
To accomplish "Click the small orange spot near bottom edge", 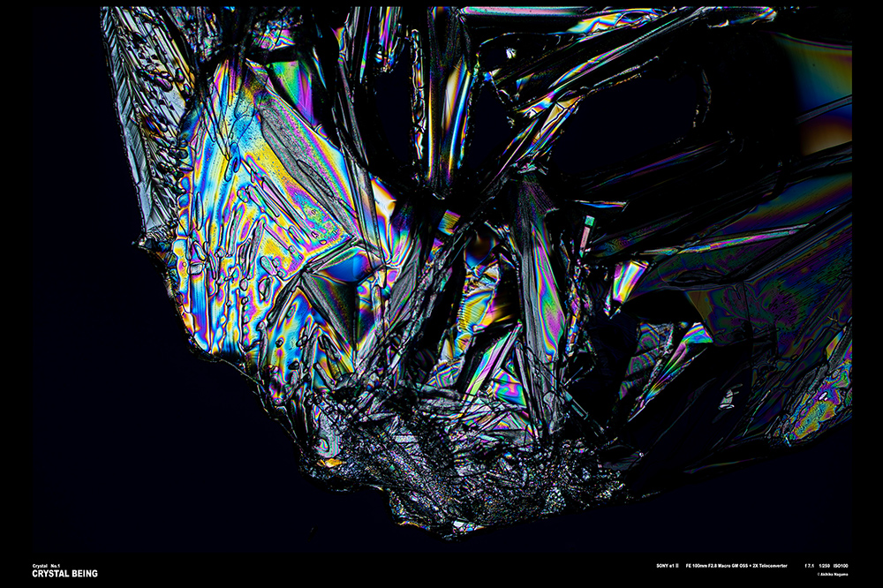I will point(331,462).
